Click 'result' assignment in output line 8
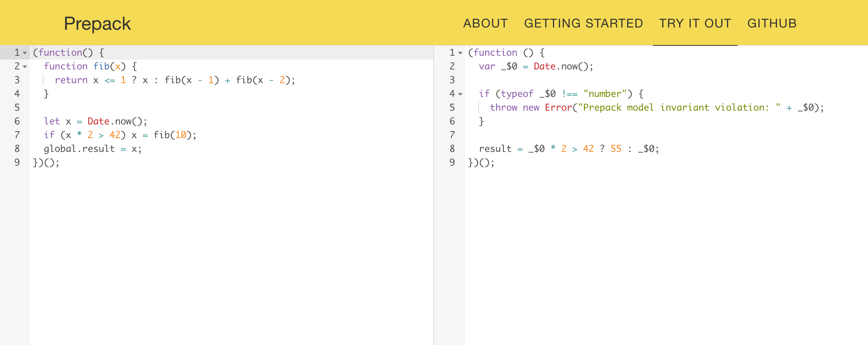 pos(495,149)
